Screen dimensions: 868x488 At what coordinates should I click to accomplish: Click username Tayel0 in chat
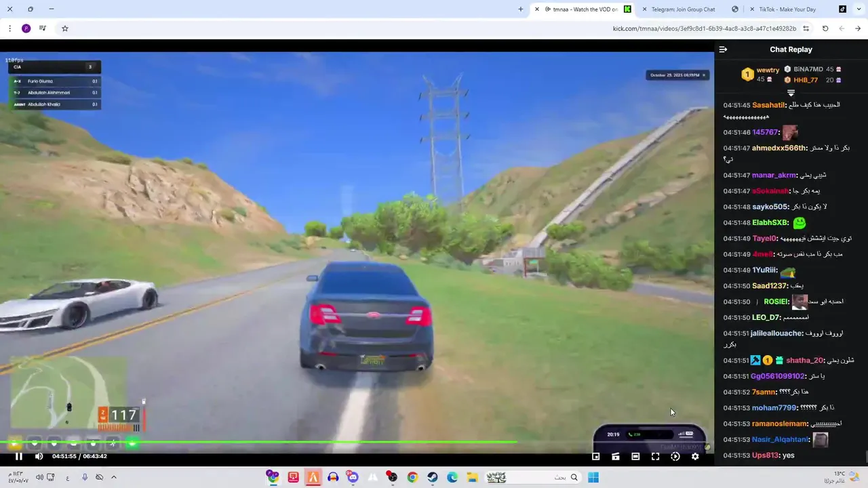(x=764, y=239)
